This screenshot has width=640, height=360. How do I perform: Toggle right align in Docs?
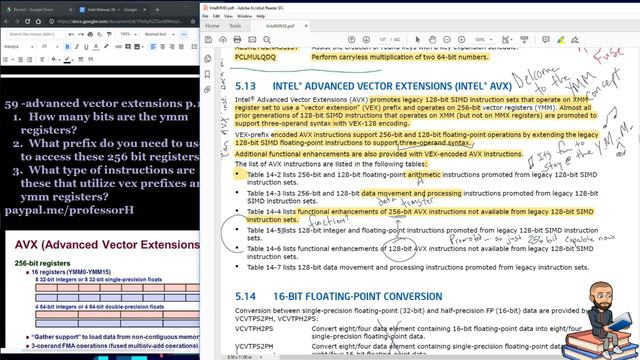pos(172,47)
